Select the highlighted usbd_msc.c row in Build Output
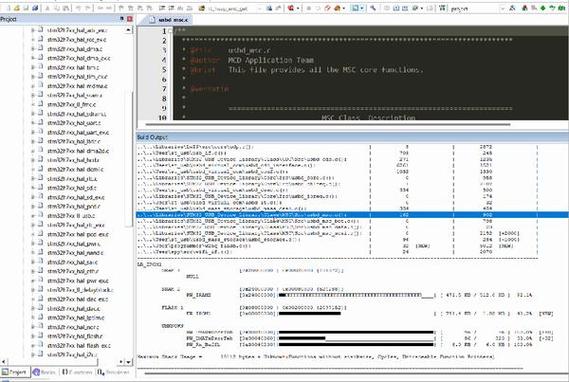Viewport: 569px width, 382px height. pos(352,215)
